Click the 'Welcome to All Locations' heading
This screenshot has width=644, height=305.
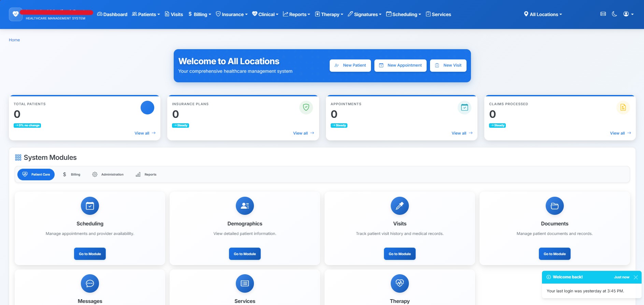coord(229,61)
